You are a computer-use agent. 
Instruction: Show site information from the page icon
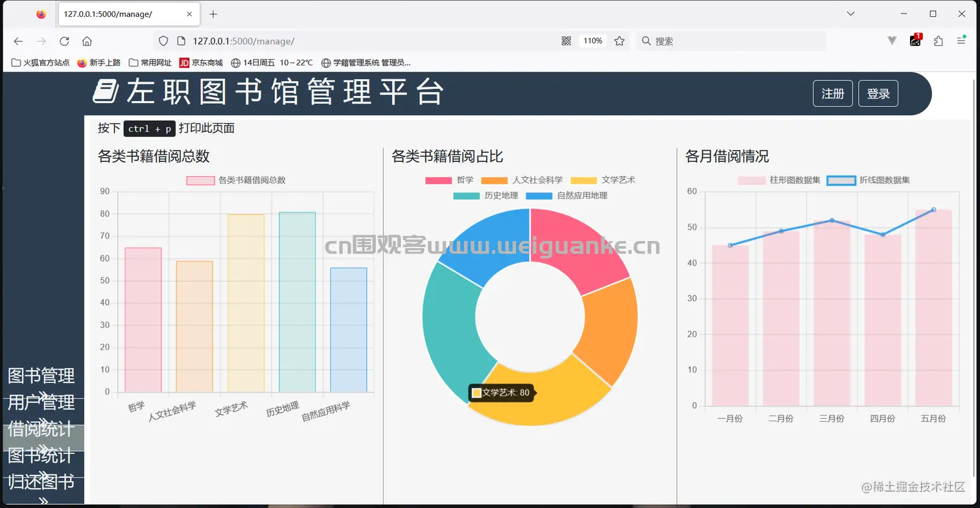click(x=181, y=41)
